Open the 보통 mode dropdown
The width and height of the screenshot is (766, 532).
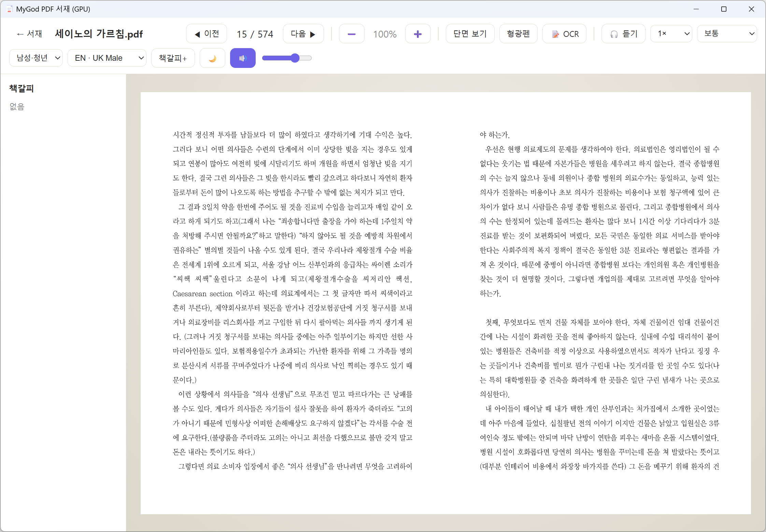pos(727,34)
